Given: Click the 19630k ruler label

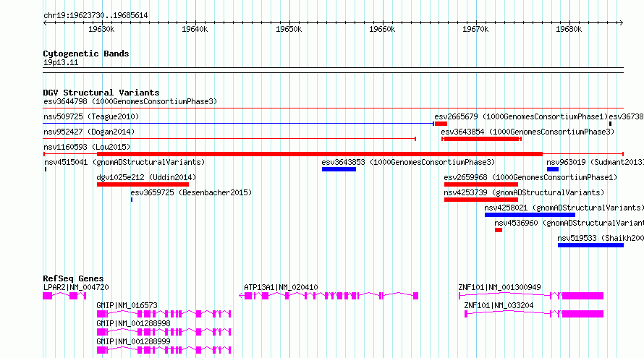Looking at the screenshot, I should tap(101, 29).
